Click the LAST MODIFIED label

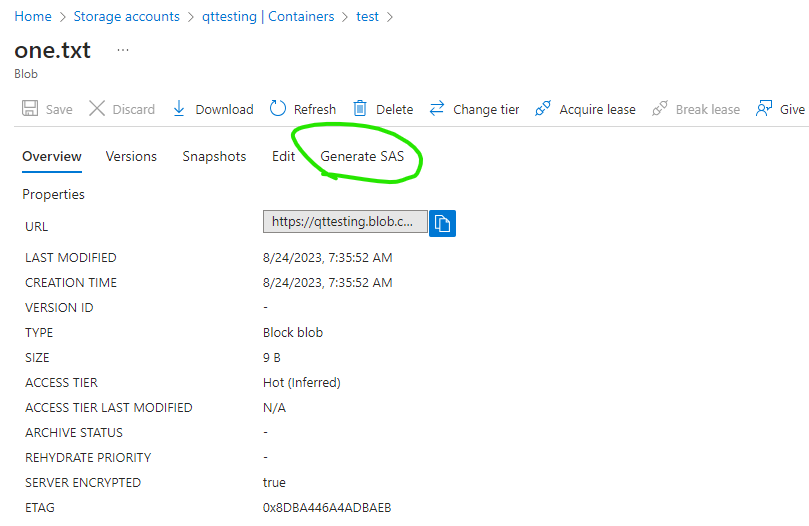point(70,258)
